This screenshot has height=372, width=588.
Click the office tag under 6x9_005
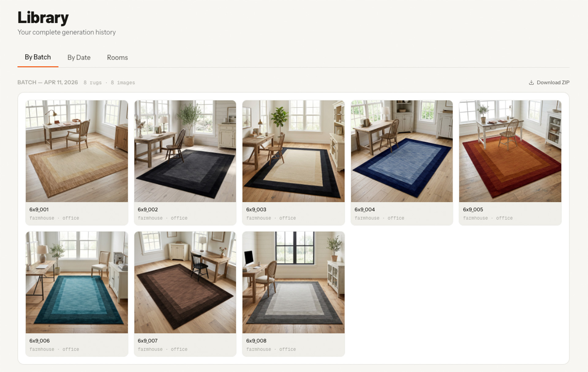[504, 218]
